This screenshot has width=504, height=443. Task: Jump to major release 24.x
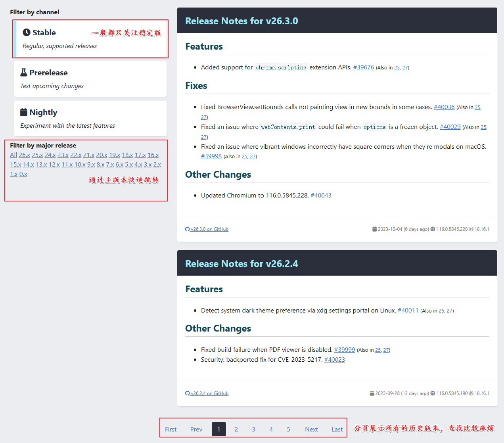(x=50, y=155)
